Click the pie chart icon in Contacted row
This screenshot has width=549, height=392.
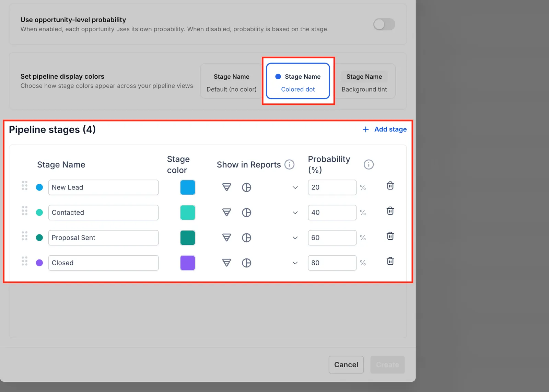pos(246,212)
